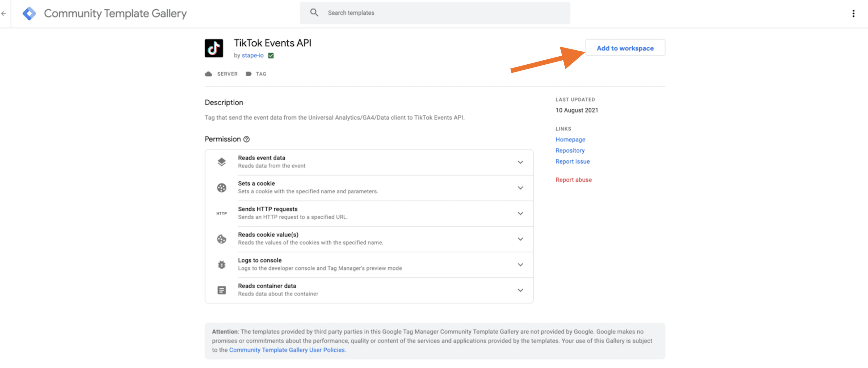Click the TAG label text
868x368 pixels.
(x=261, y=74)
